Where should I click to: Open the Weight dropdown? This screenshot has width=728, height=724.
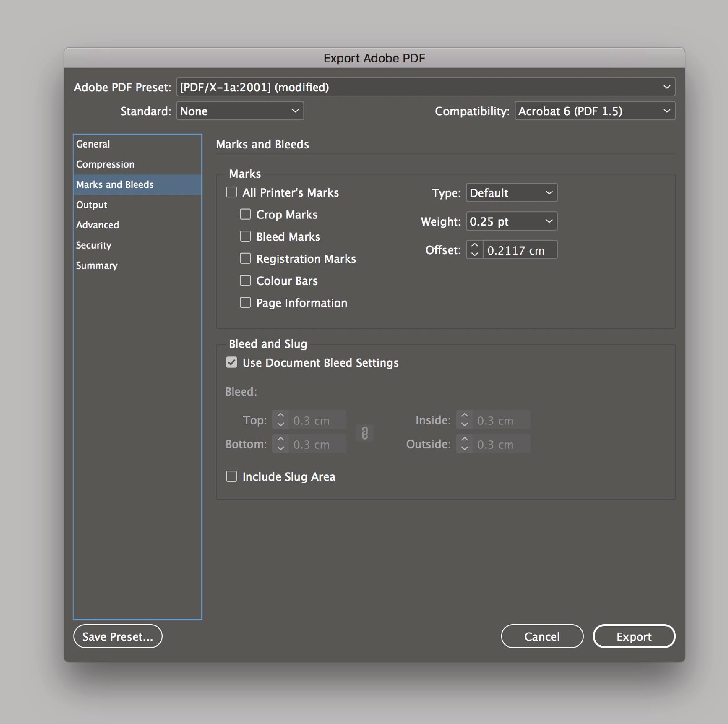point(511,221)
